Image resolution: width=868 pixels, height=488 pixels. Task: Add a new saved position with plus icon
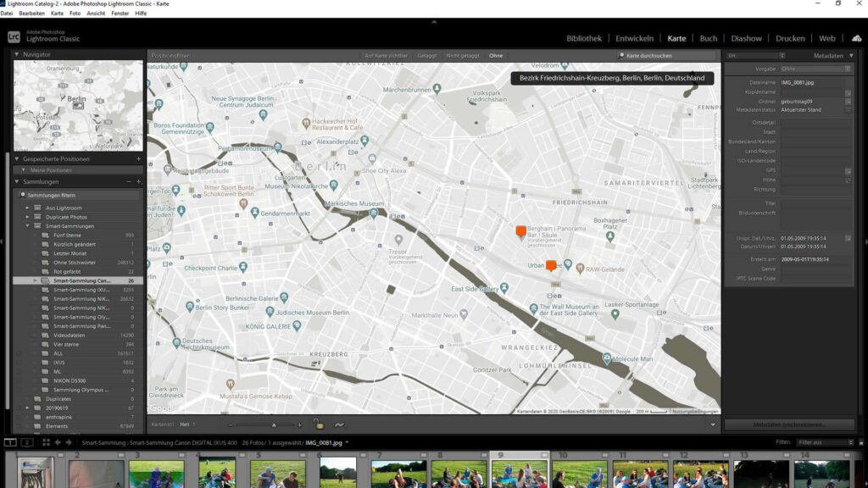pyautogui.click(x=138, y=158)
